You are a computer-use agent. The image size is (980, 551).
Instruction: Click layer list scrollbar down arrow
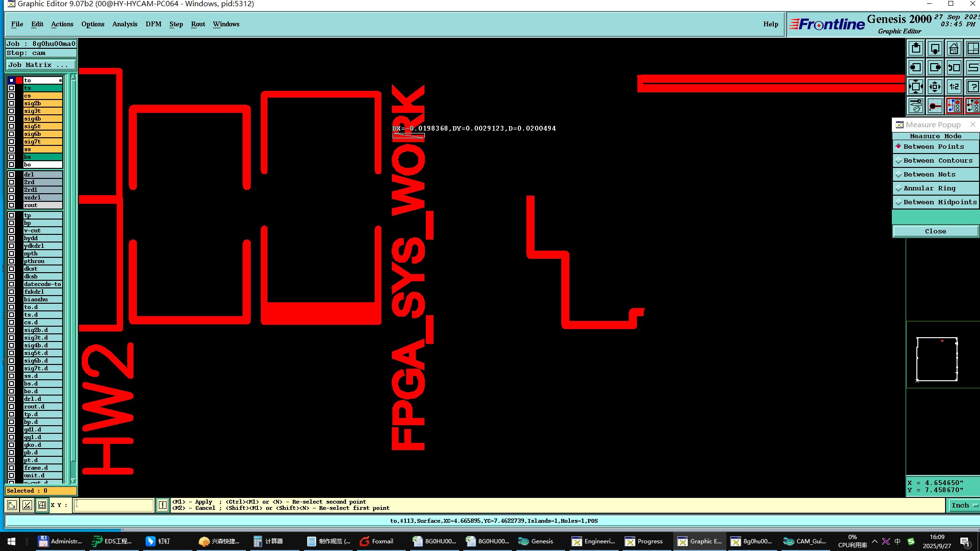[73, 481]
